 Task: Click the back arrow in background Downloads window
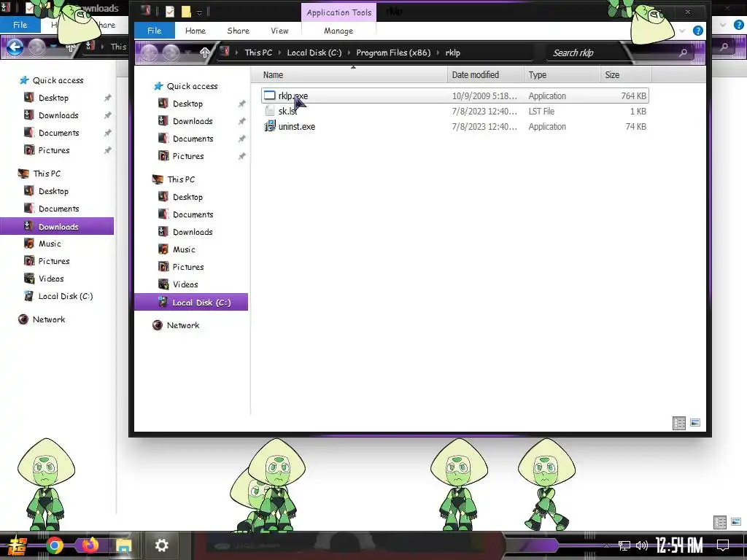point(15,47)
